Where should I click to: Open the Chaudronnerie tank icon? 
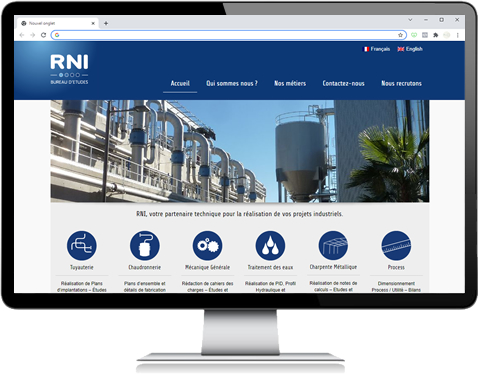[x=145, y=246]
